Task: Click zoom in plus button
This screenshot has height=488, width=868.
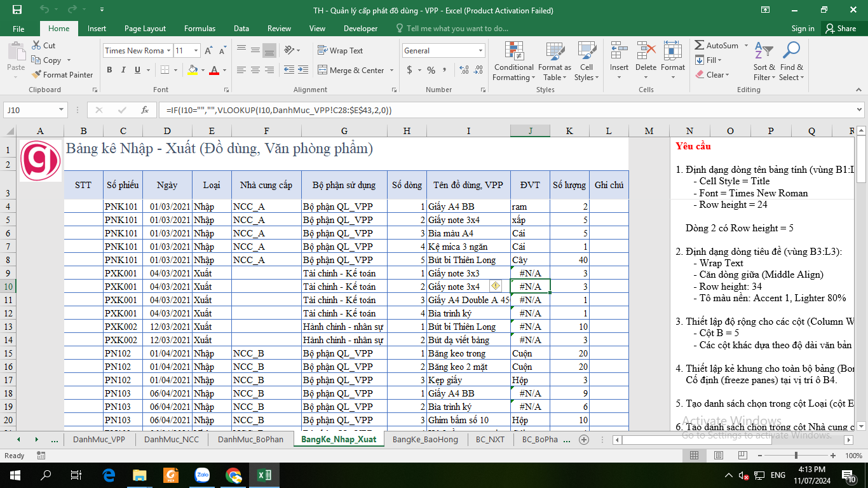Action: point(832,456)
